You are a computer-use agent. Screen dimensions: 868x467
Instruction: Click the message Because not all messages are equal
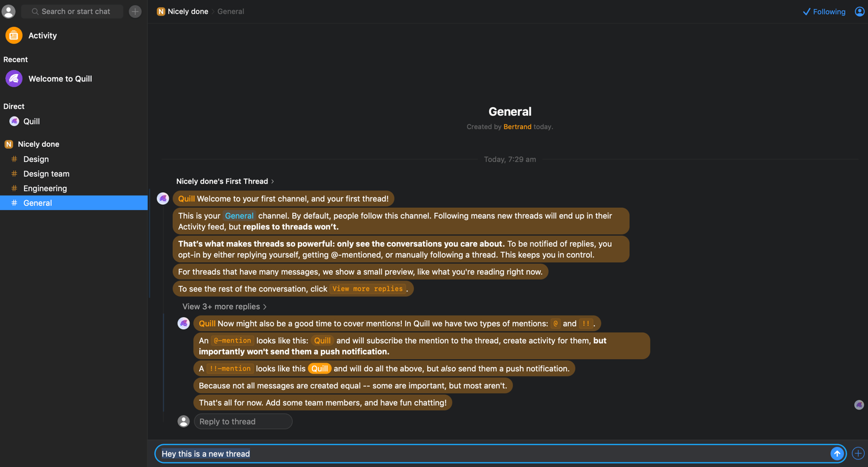point(353,386)
